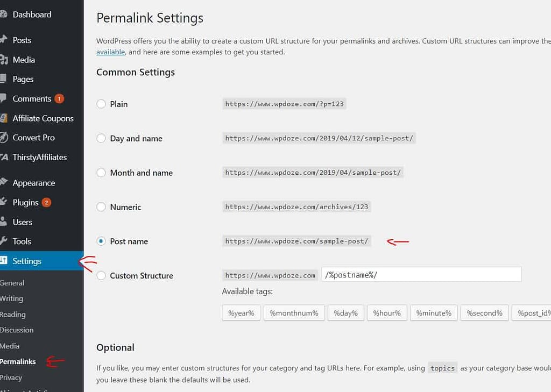Click the Affiliate Coupons icon

pyautogui.click(x=4, y=118)
